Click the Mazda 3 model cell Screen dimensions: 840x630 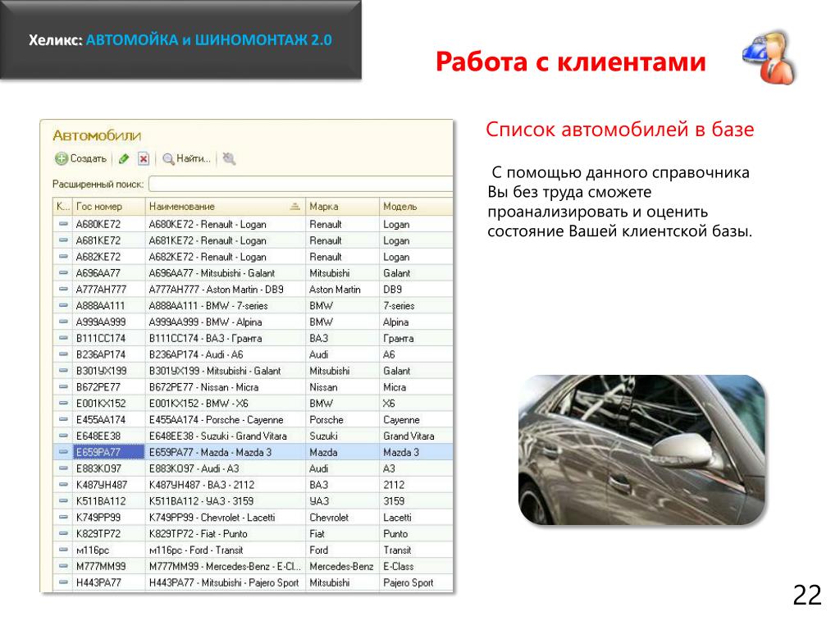416,452
